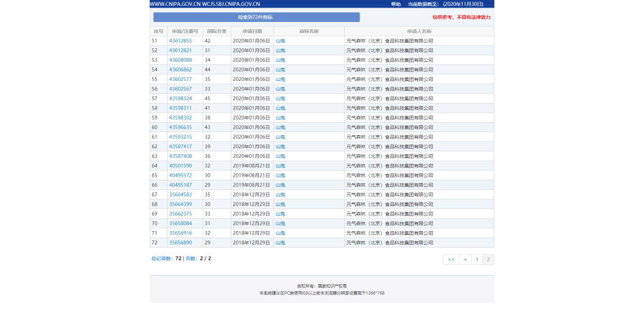This screenshot has height=312, width=644.
Task: Click the 申请人名称 column header
Action: coord(419,31)
